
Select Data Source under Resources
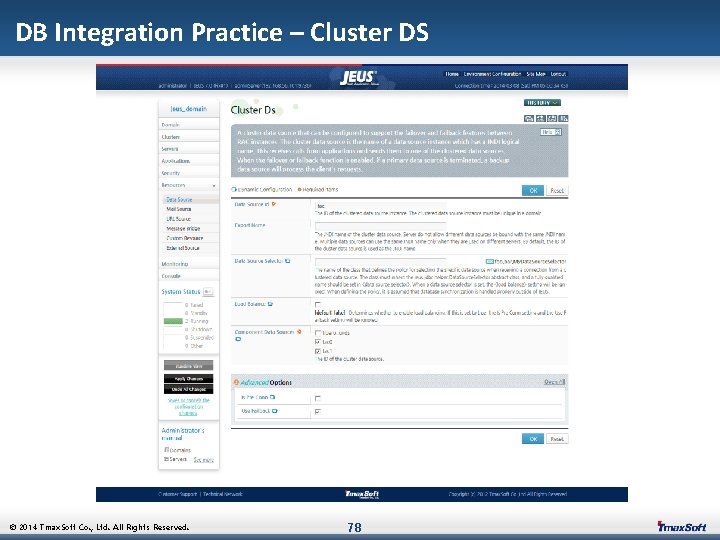pos(191,200)
